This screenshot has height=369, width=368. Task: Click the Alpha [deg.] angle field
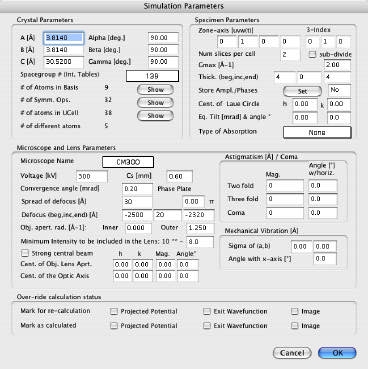pos(163,38)
